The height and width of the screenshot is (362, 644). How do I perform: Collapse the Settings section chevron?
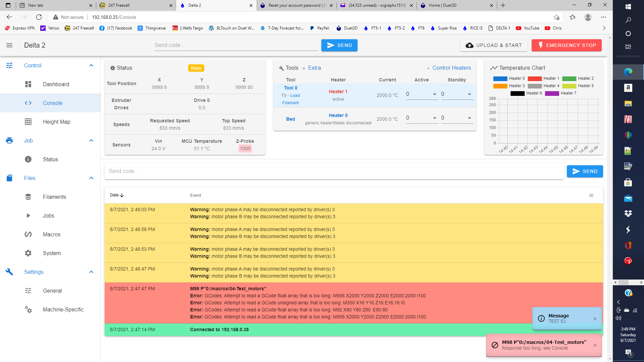tap(91, 272)
